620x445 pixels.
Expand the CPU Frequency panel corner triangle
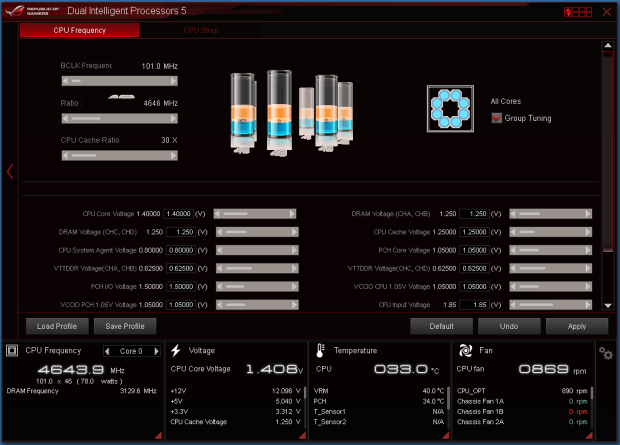(x=158, y=435)
